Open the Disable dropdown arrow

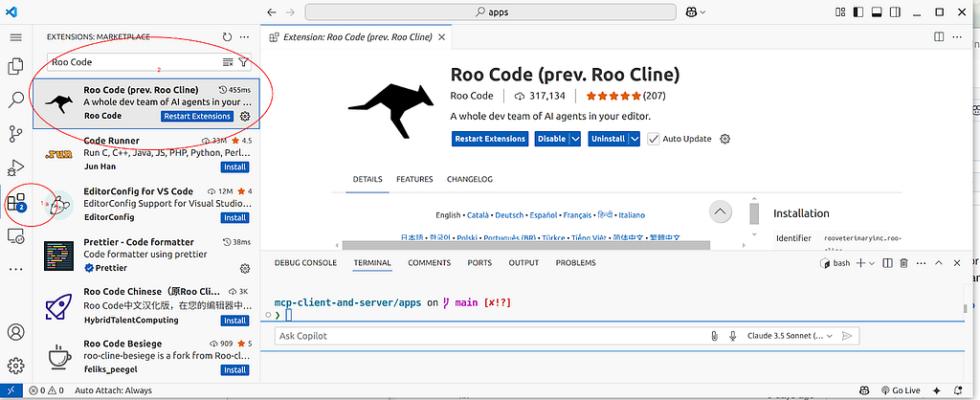pyautogui.click(x=576, y=139)
